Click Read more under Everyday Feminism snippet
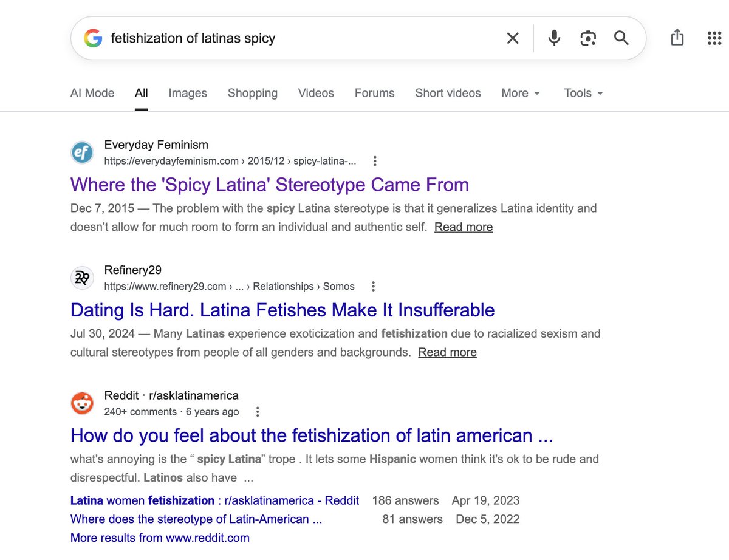This screenshot has height=560, width=729. pyautogui.click(x=464, y=227)
